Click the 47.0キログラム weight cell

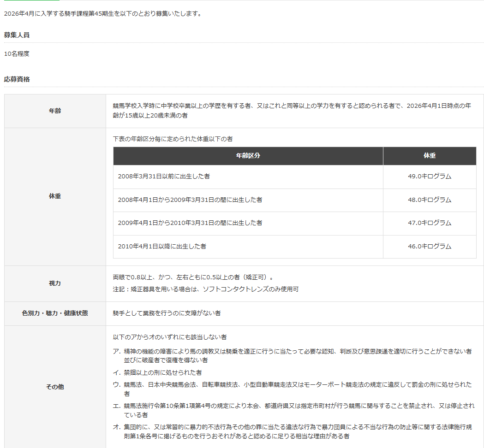[429, 223]
